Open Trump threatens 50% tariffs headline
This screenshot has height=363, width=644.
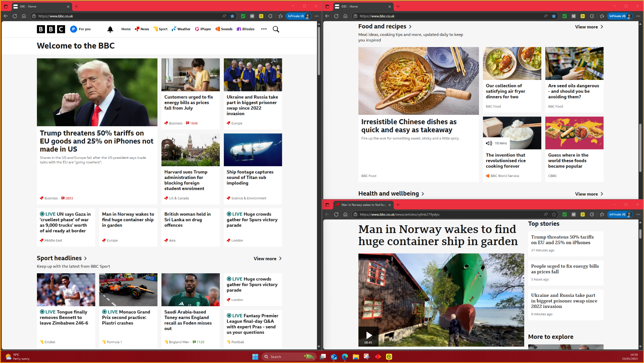coord(97,141)
